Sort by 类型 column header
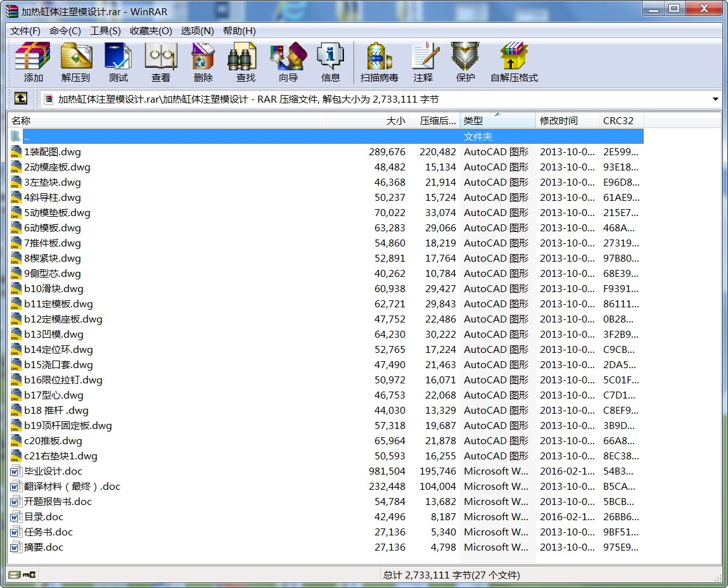This screenshot has height=588, width=728. (x=498, y=121)
